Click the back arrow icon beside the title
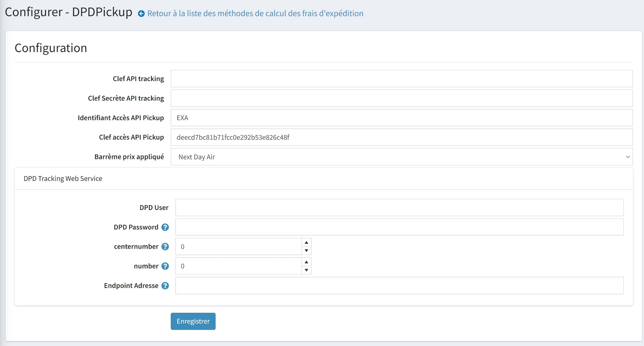The height and width of the screenshot is (346, 644). [x=141, y=14]
